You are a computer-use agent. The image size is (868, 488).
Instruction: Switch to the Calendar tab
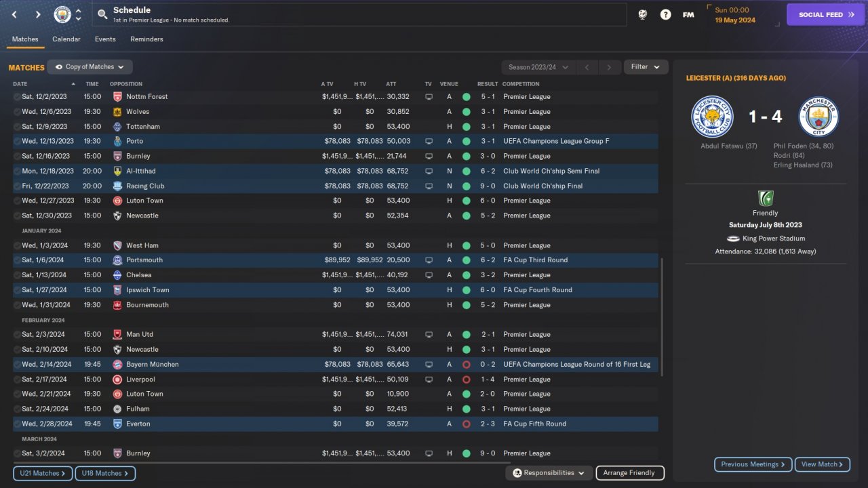point(66,39)
